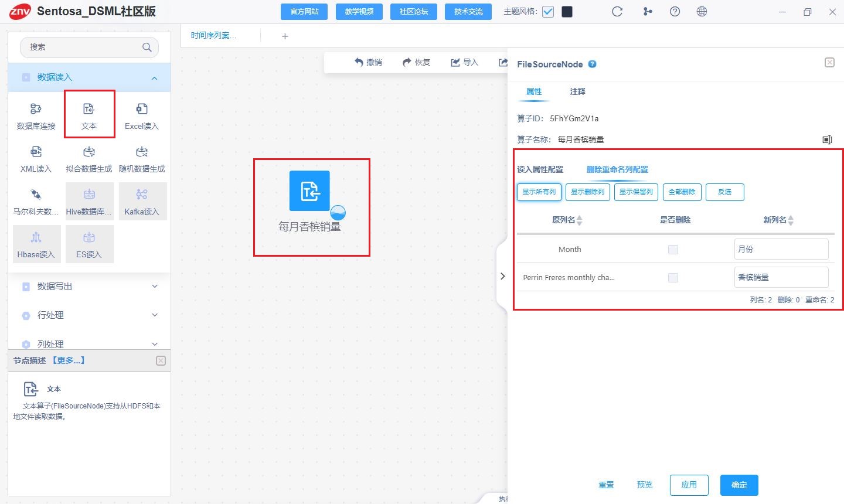Click the 应用 button
The width and height of the screenshot is (844, 504).
689,485
